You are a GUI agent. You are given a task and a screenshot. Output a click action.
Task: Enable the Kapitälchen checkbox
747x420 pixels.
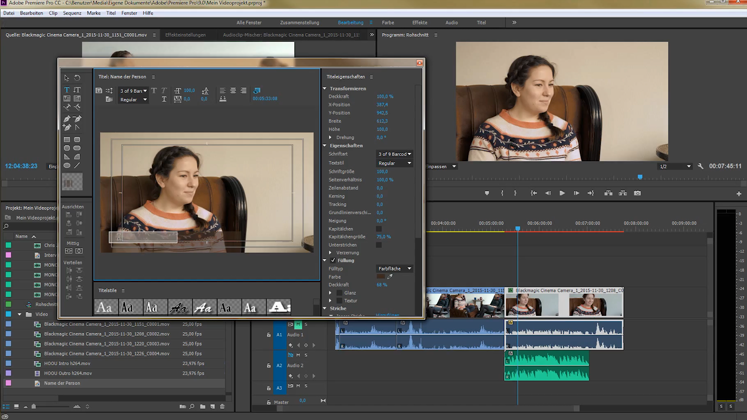[x=379, y=228]
